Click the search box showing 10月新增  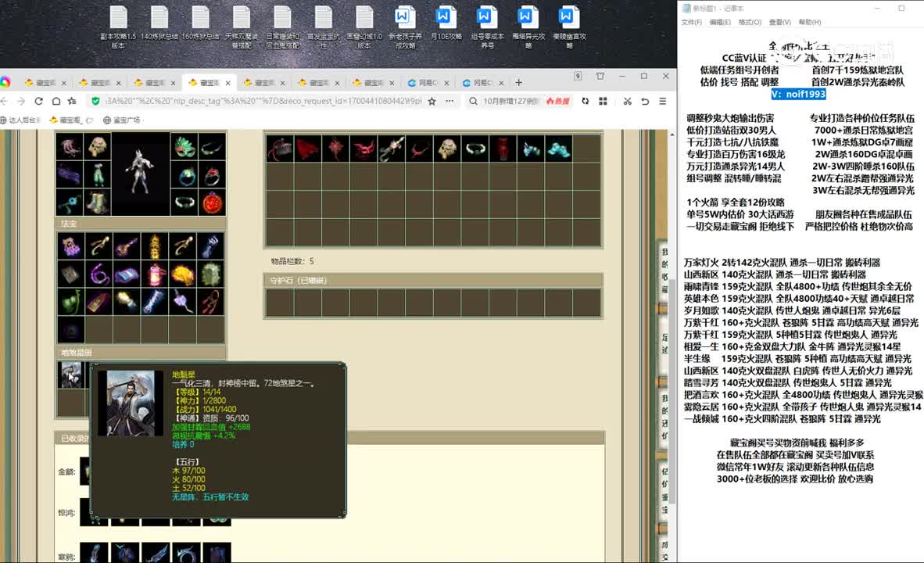(510, 102)
